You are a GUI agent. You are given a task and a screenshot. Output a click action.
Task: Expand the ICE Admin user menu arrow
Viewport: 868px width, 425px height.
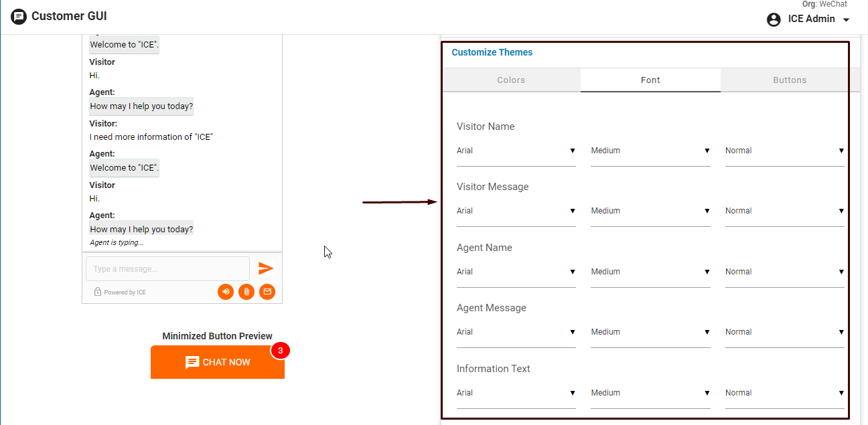pyautogui.click(x=846, y=20)
